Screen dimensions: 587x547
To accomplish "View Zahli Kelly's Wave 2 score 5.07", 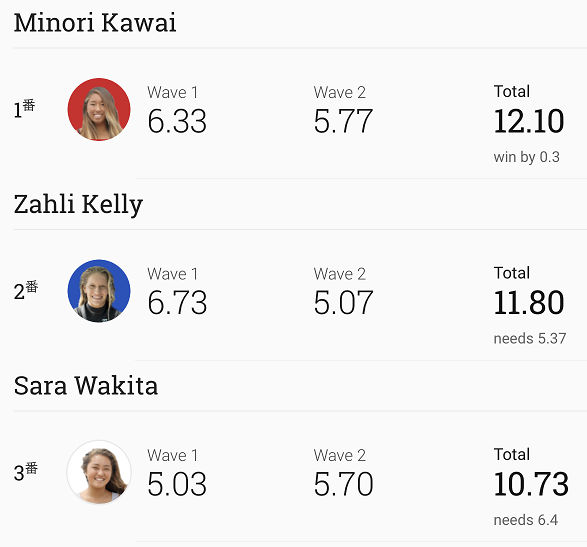I will [343, 303].
